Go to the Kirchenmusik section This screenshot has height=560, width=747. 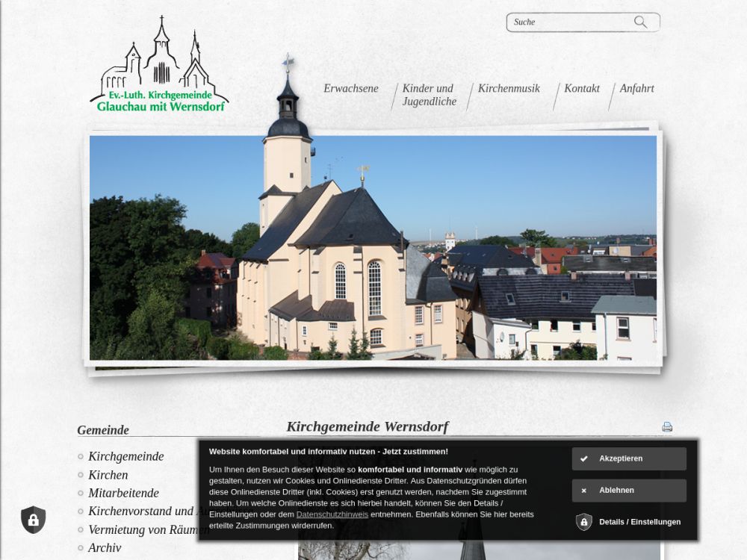click(508, 89)
